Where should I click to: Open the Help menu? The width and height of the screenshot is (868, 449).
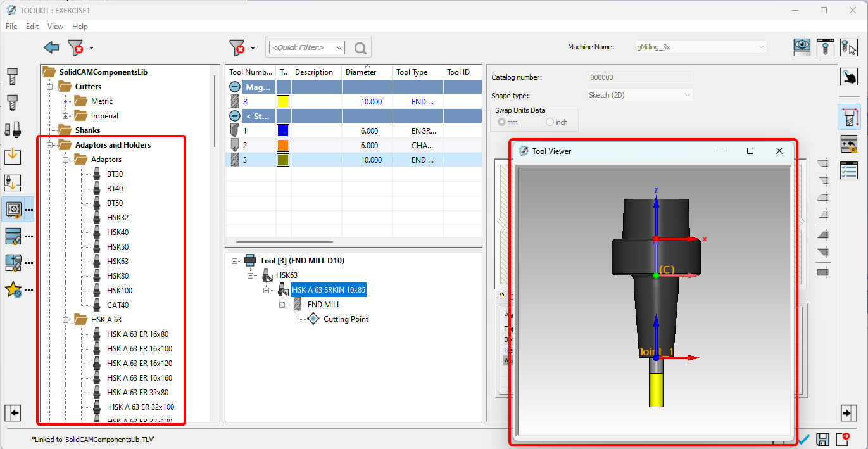pos(80,27)
